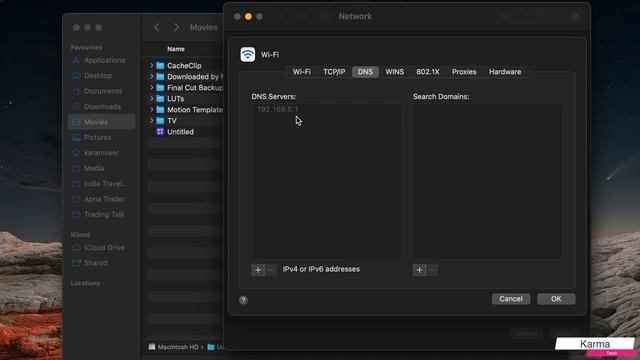The width and height of the screenshot is (640, 360).
Task: Add a DNS server with plus button
Action: click(x=258, y=270)
